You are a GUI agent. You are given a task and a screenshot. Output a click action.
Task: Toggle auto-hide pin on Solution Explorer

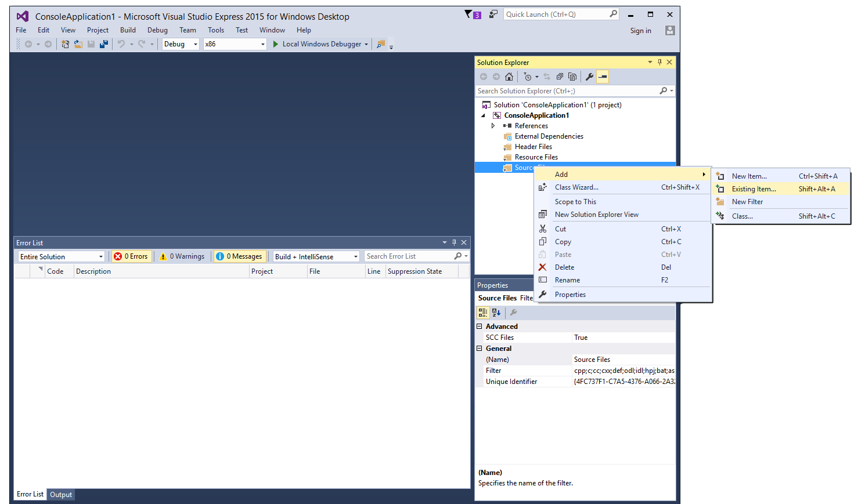point(659,62)
